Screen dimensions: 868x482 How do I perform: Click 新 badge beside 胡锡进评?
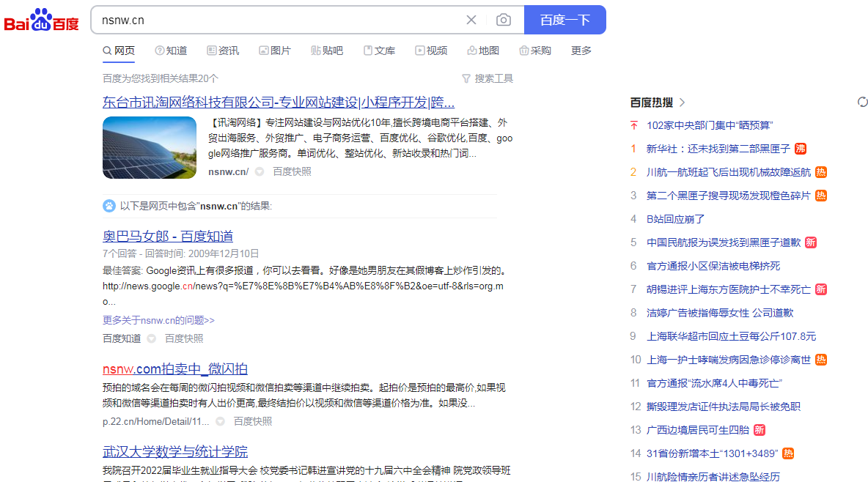pyautogui.click(x=821, y=289)
